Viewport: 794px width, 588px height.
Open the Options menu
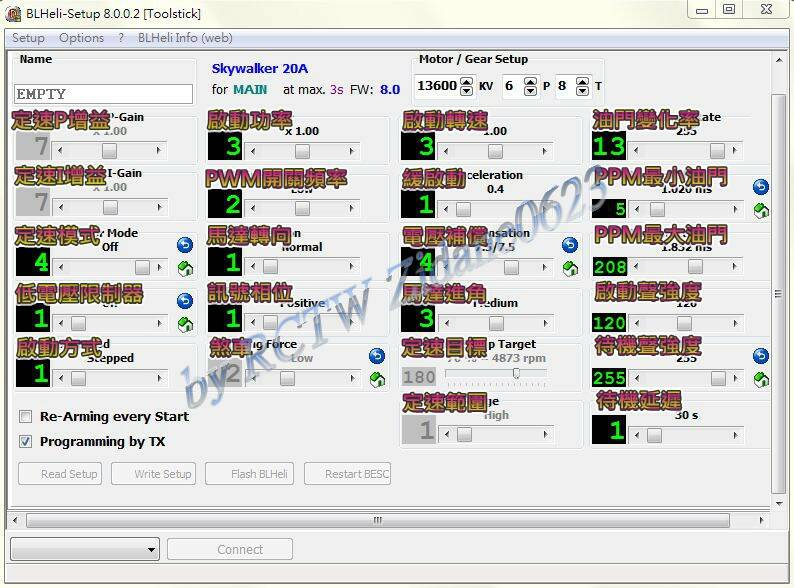click(x=82, y=38)
